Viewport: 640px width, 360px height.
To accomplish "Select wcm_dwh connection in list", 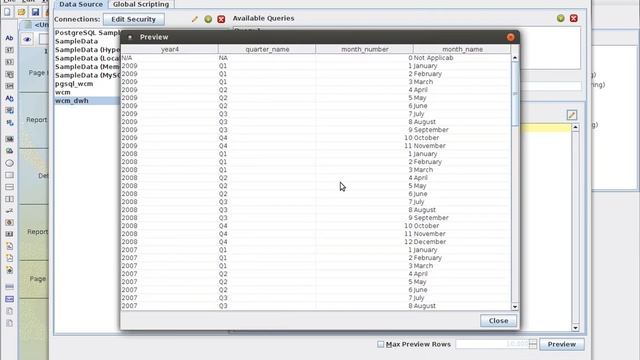I will pos(87,100).
